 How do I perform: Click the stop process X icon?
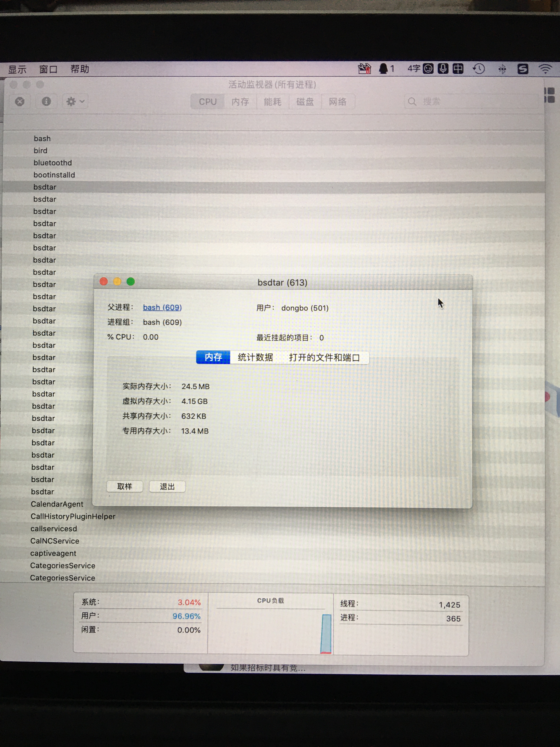[20, 101]
